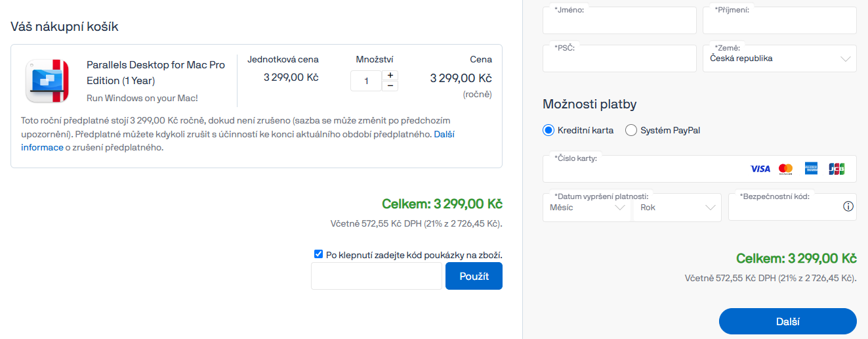This screenshot has width=868, height=339.
Task: Open the Země country dropdown
Action: click(x=779, y=58)
